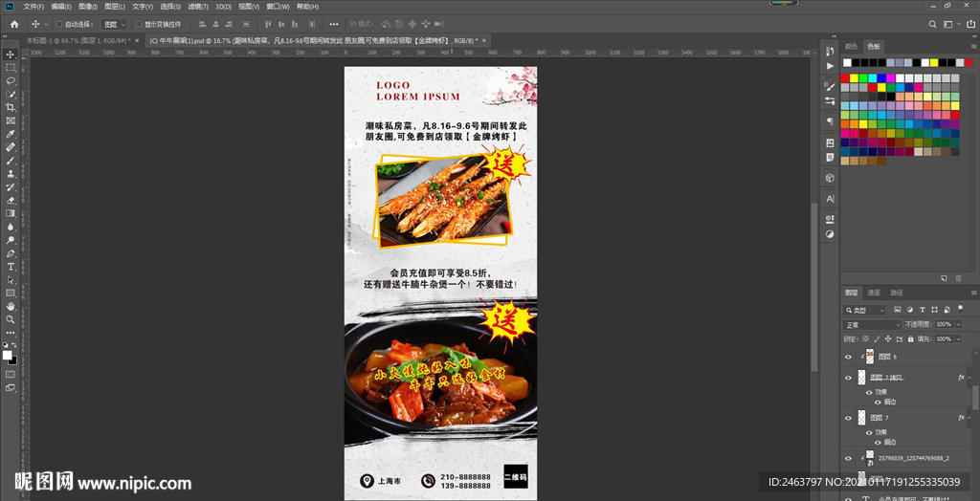Image resolution: width=980 pixels, height=501 pixels.
Task: Select the Healing Brush tool
Action: click(x=11, y=147)
